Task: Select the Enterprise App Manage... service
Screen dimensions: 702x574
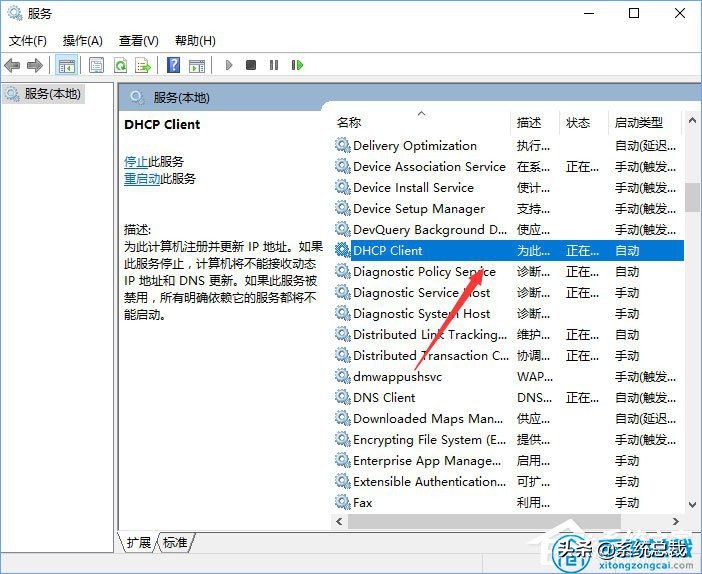Action: (509, 461)
